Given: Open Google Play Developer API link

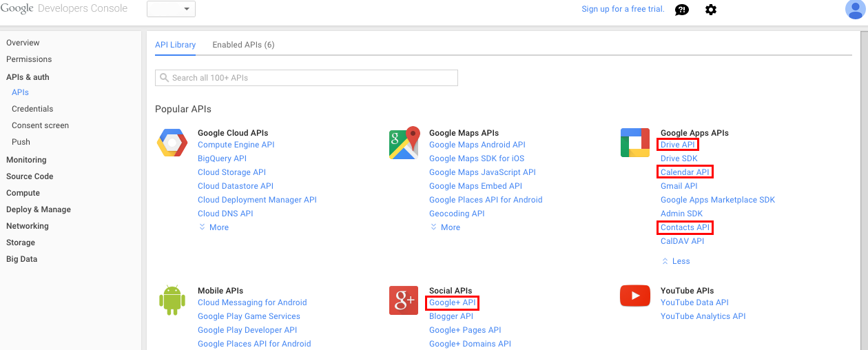Looking at the screenshot, I should tap(247, 330).
